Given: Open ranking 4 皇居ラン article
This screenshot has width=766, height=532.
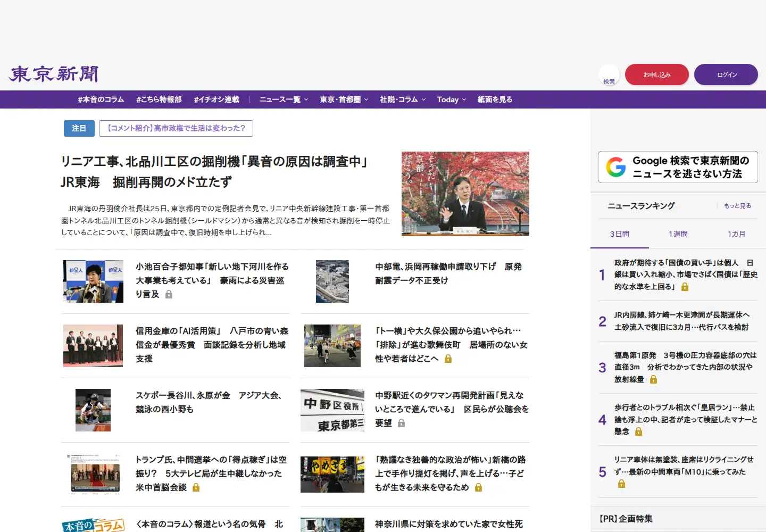Looking at the screenshot, I should tap(685, 419).
